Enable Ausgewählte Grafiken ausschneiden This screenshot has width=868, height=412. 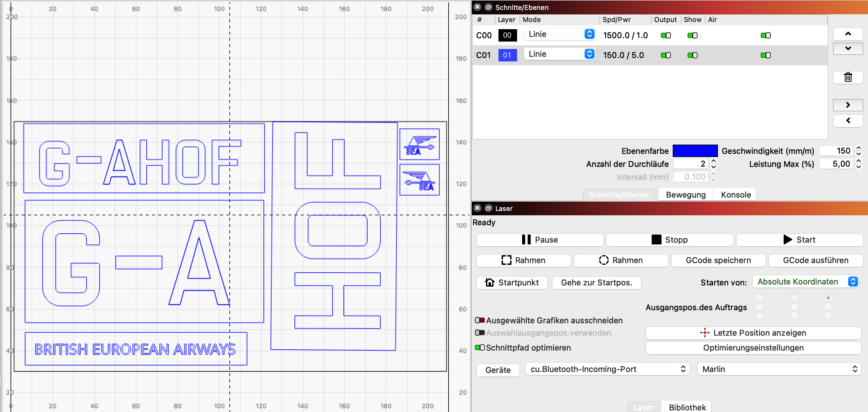click(480, 320)
